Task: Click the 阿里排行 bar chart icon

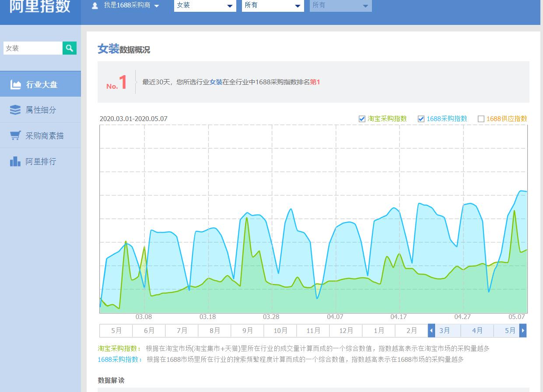Action: click(15, 162)
